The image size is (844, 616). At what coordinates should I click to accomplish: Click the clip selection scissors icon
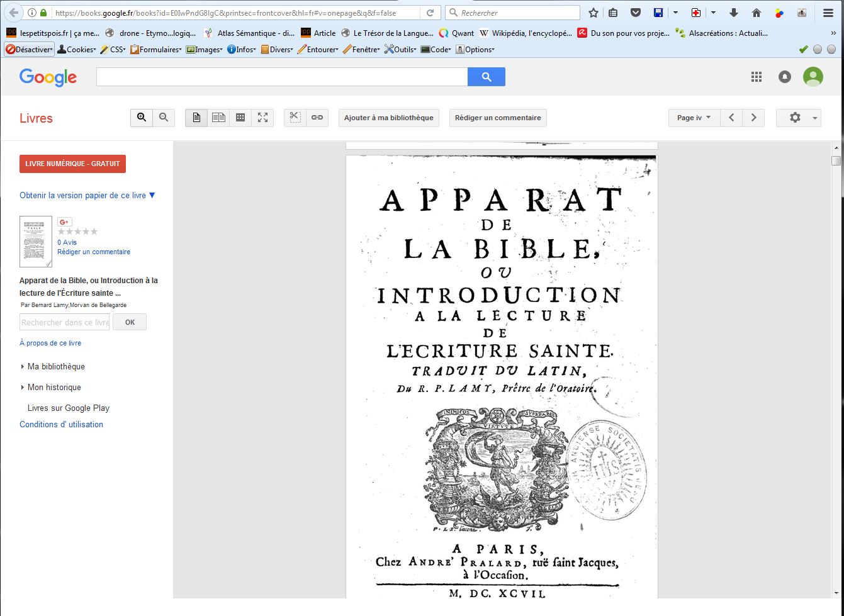(295, 118)
